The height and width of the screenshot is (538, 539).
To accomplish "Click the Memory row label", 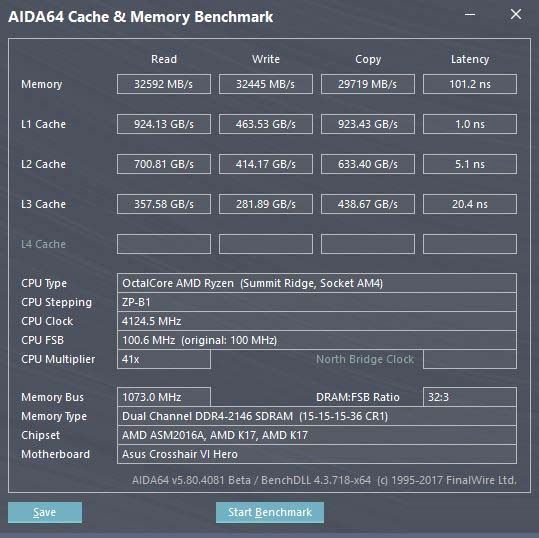I will (42, 85).
